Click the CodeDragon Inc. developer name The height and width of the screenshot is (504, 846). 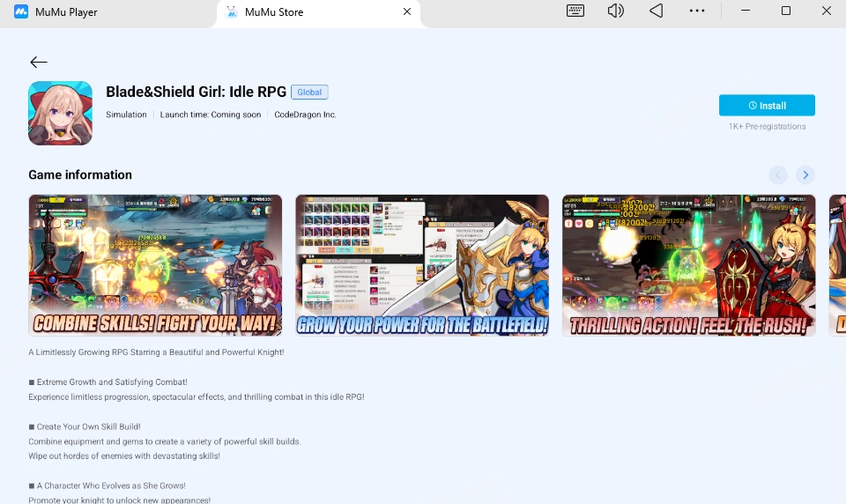click(305, 115)
